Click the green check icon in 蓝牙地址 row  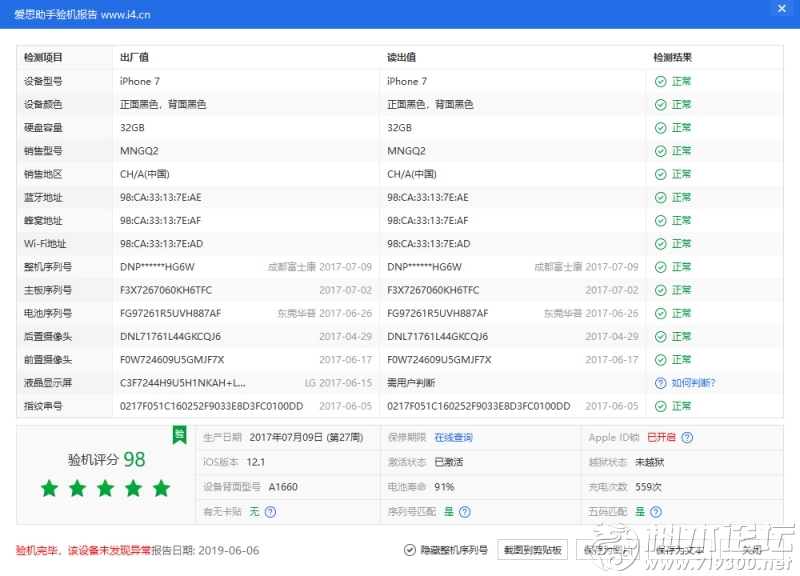[660, 197]
